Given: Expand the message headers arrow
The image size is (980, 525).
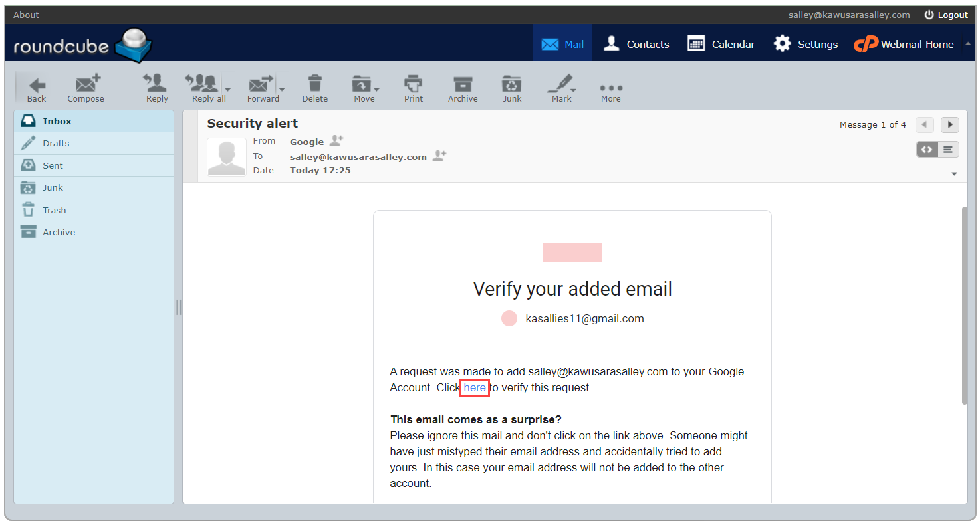Looking at the screenshot, I should pos(954,174).
